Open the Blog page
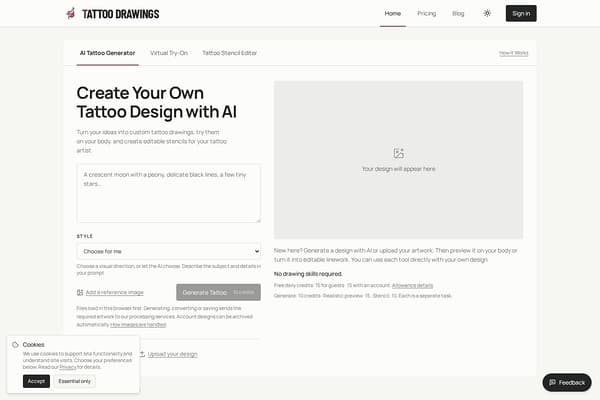 tap(458, 13)
